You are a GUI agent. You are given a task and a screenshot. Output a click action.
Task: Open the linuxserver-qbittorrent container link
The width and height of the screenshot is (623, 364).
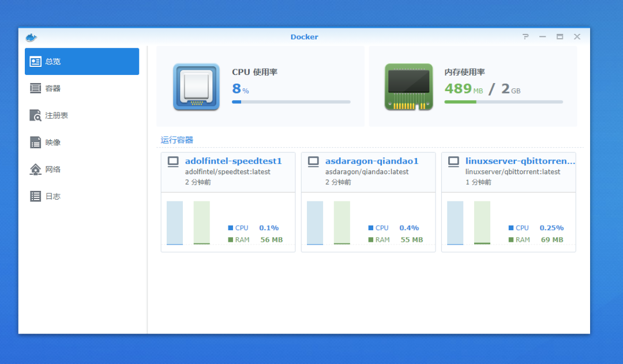(x=520, y=161)
